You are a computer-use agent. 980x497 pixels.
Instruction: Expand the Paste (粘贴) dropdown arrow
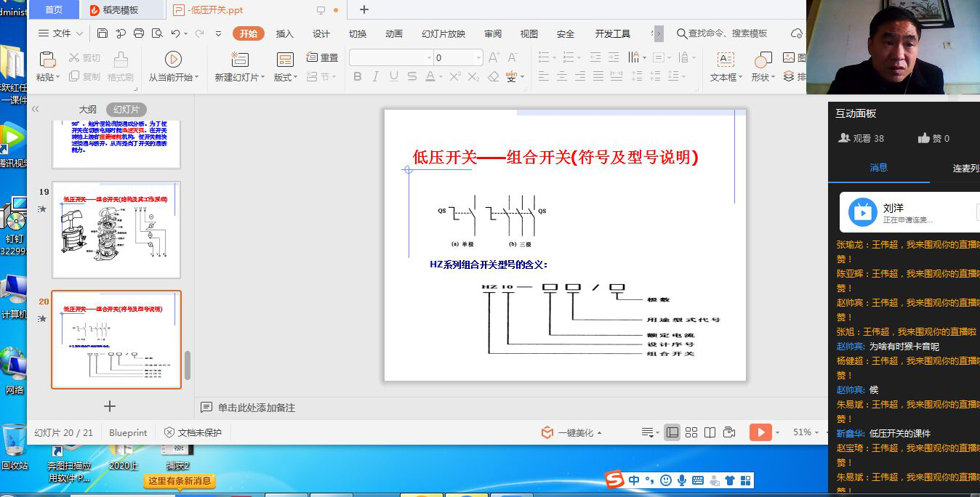58,77
